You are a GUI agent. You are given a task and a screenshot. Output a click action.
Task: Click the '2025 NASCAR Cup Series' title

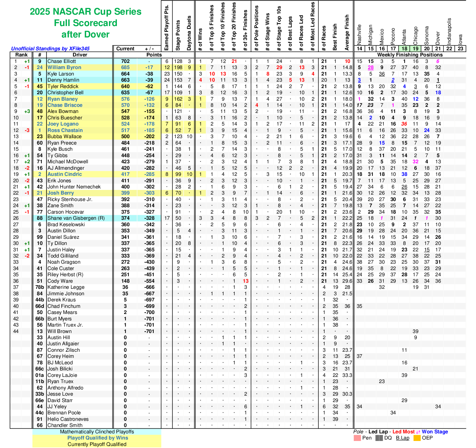(86, 11)
